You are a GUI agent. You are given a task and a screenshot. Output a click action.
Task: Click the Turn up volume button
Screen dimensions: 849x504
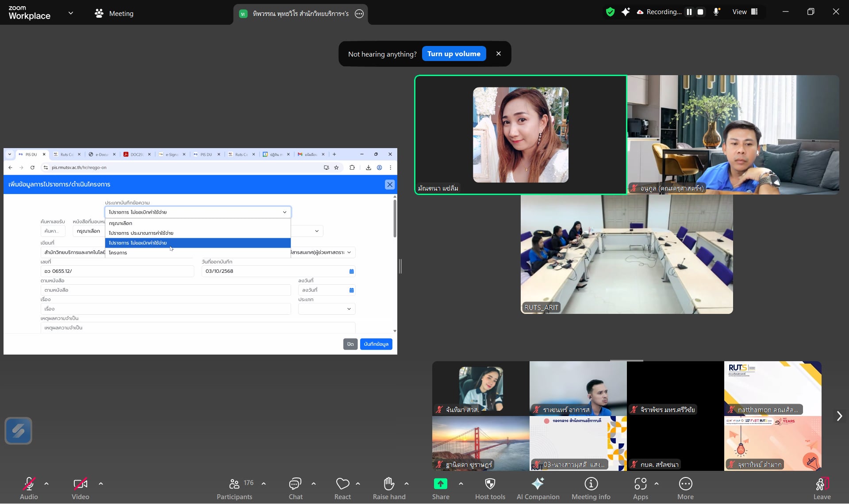tap(453, 53)
